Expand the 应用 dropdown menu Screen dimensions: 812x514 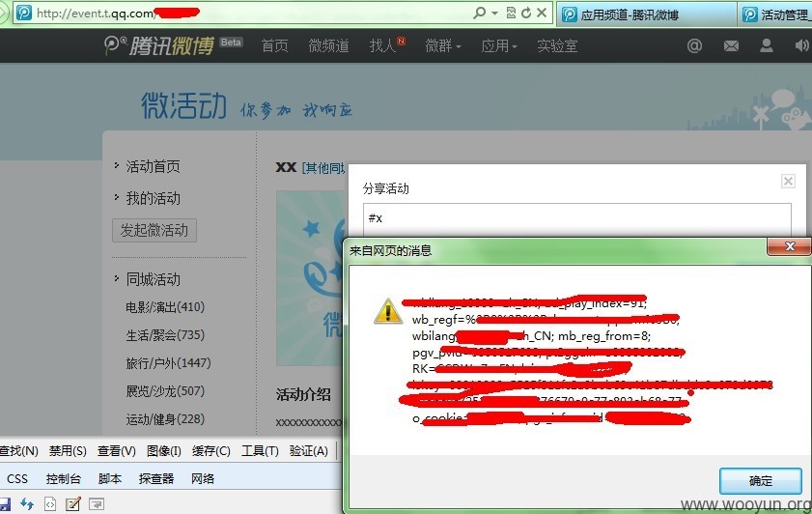pos(499,46)
